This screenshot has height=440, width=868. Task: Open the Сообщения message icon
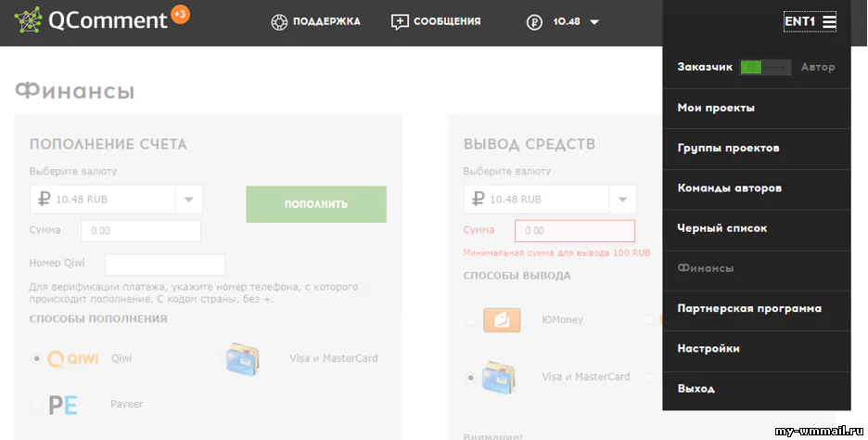(400, 22)
